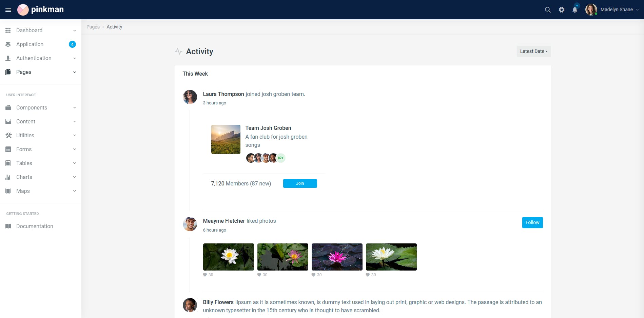Toggle the sidebar hamburger menu
Image resolution: width=644 pixels, height=318 pixels.
pos(8,9)
